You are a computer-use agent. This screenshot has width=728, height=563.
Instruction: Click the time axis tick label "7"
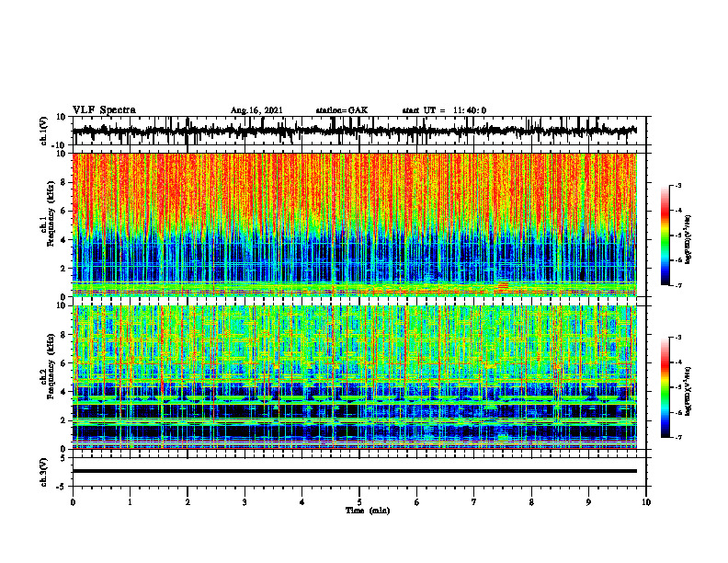coord(474,502)
